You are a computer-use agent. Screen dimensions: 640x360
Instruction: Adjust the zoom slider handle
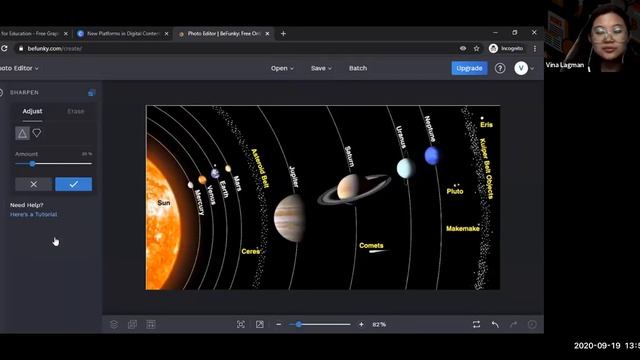tap(299, 324)
